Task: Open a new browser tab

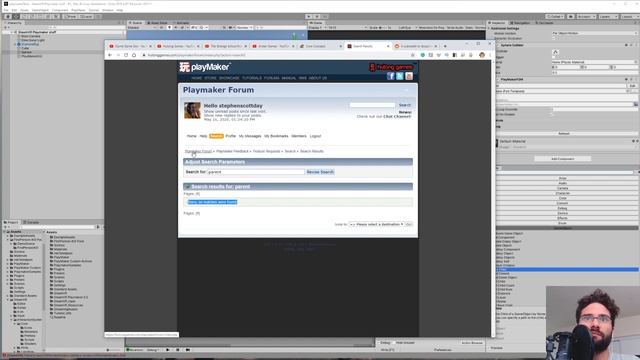Action: [445, 46]
